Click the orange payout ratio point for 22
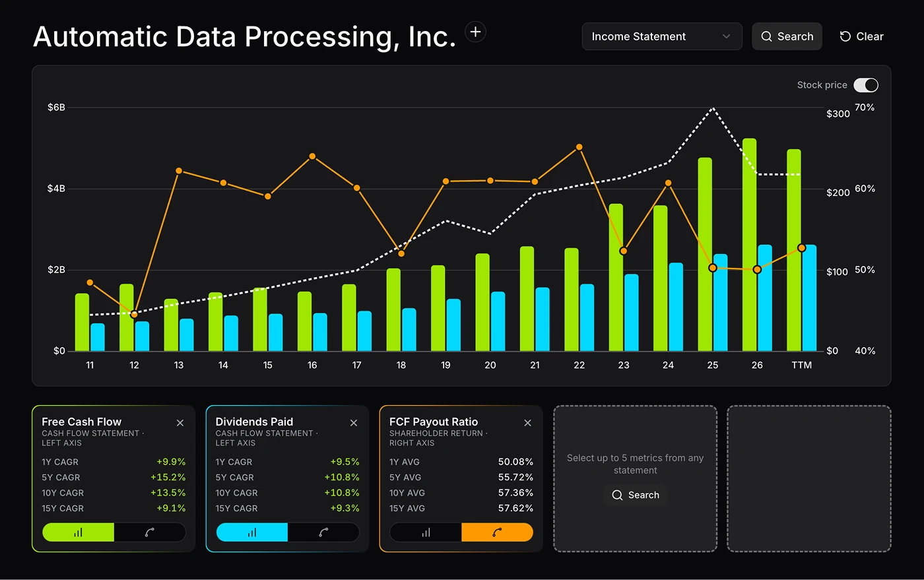This screenshot has width=924, height=580. (x=579, y=147)
